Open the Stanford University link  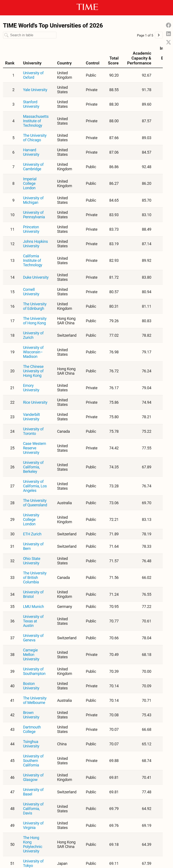pyautogui.click(x=31, y=104)
